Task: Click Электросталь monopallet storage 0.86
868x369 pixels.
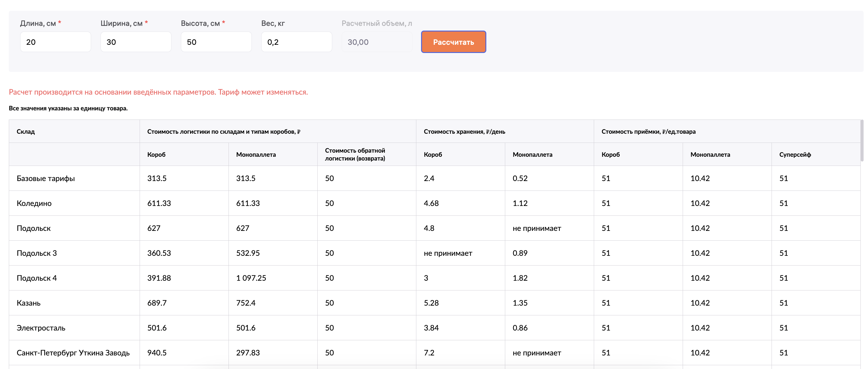Action: click(x=520, y=328)
